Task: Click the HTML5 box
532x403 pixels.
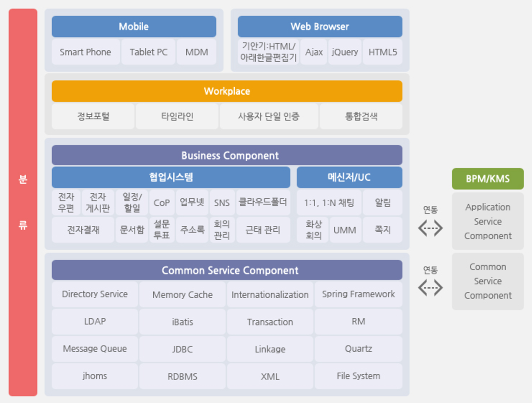Action: point(383,52)
